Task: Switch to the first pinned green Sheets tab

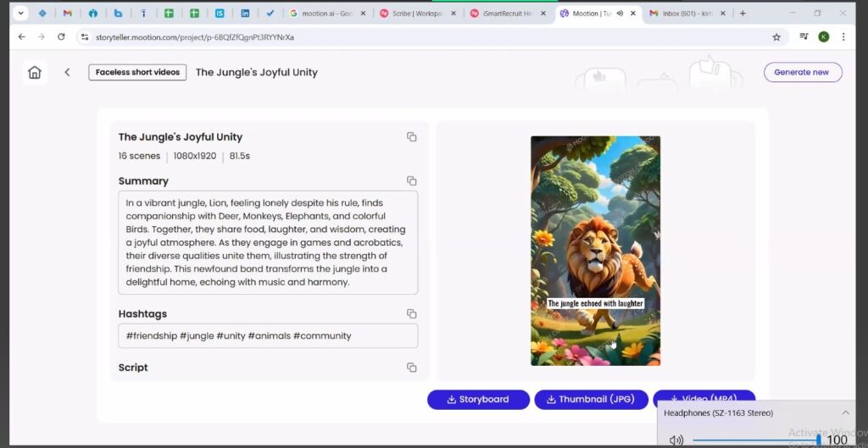Action: point(169,14)
